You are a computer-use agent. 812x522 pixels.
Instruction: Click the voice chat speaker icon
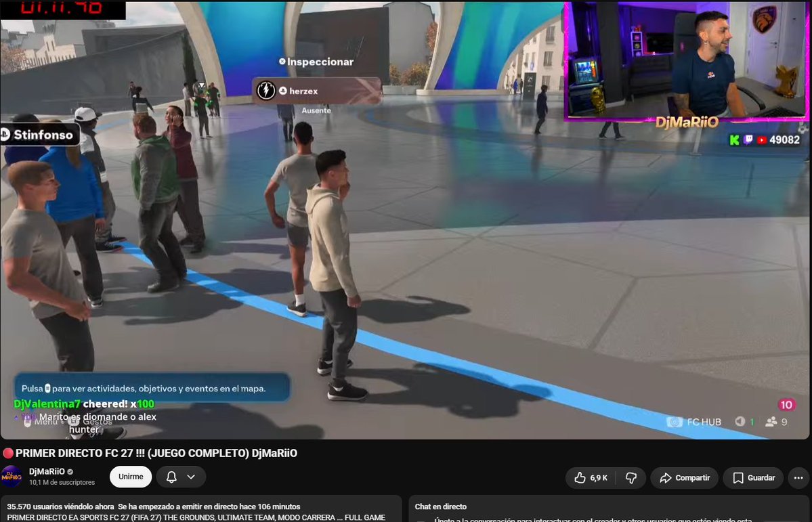(x=740, y=422)
